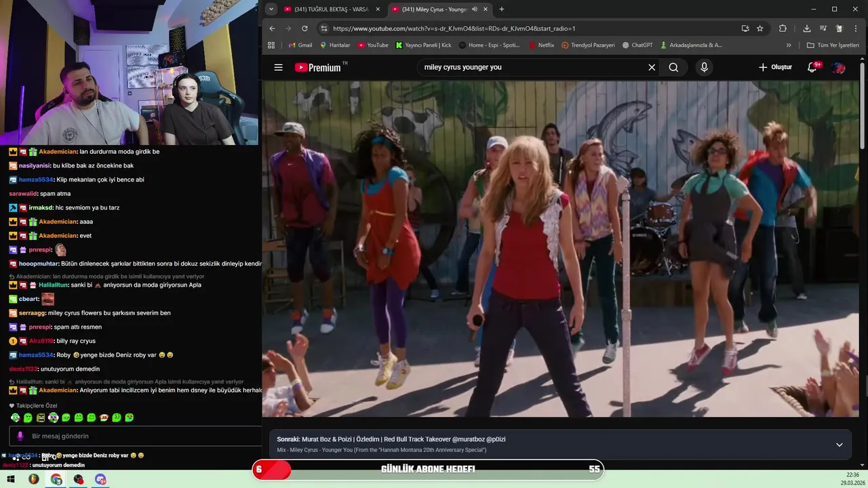Screen dimensions: 868x488
Task: Open Chrome downloads
Action: [806, 28]
